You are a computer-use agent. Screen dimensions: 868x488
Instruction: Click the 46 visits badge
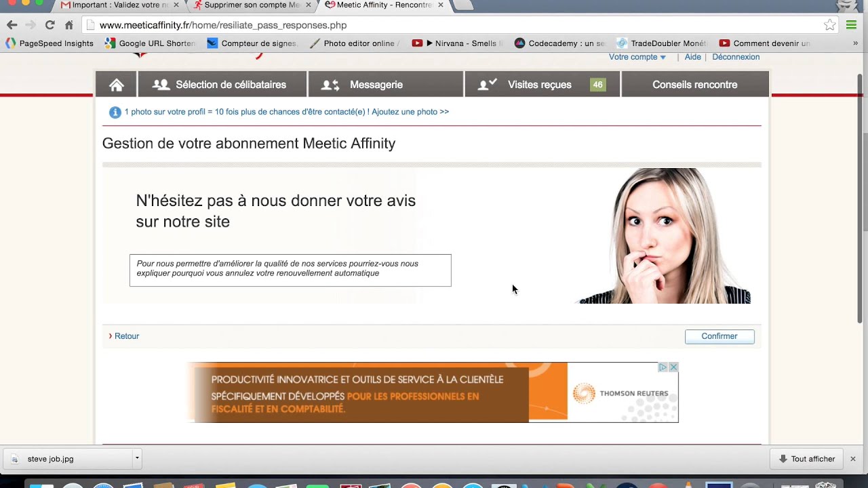click(597, 85)
